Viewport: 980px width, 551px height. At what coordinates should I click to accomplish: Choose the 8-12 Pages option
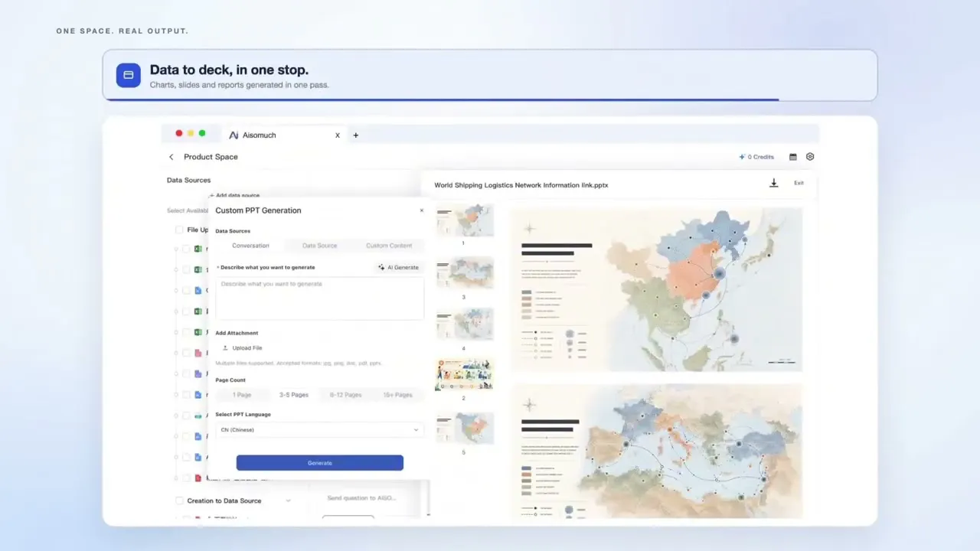pos(346,395)
